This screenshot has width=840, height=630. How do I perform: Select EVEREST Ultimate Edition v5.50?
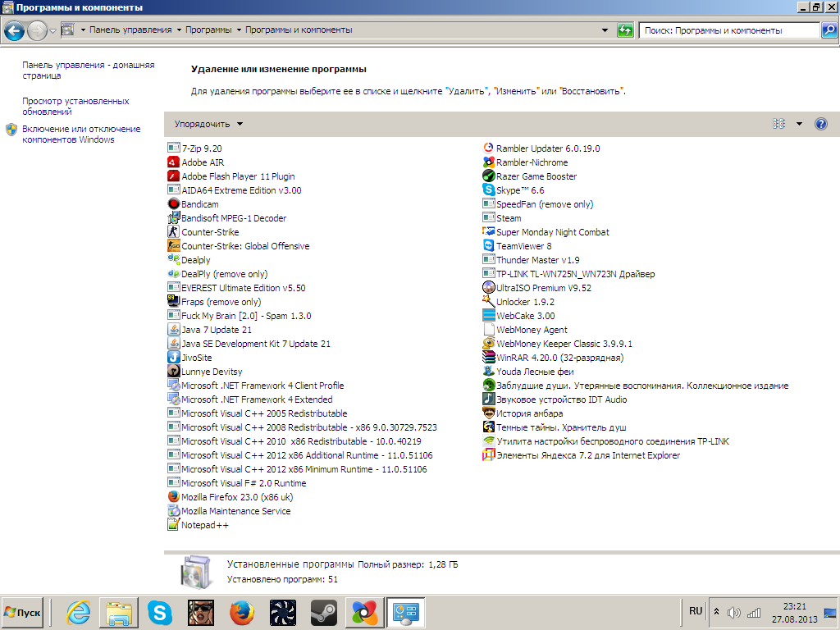(237, 288)
